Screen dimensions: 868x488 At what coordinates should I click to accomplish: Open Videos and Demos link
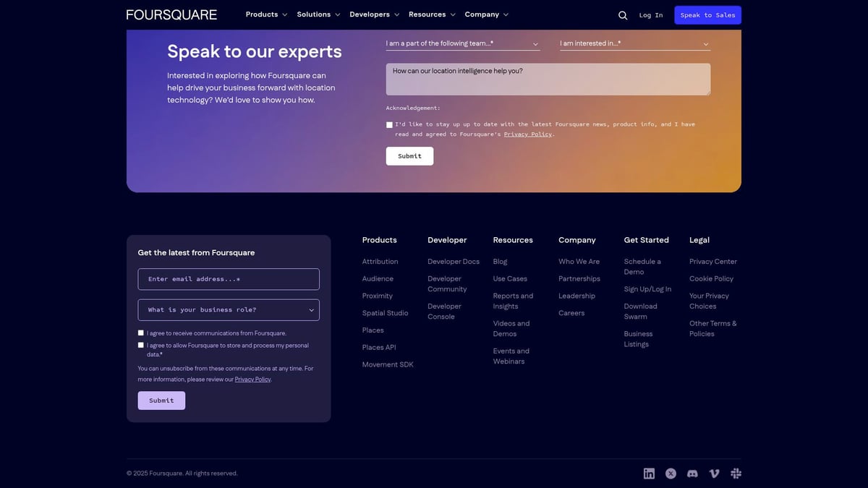pos(511,329)
